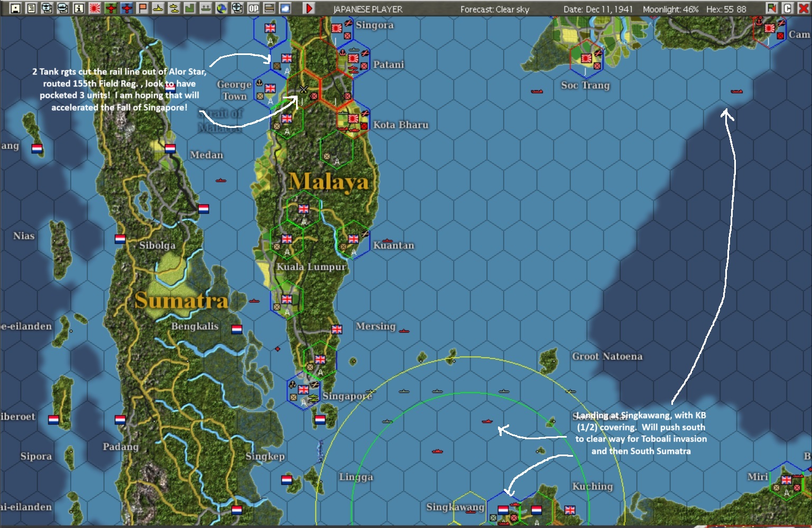Click the red ship in Strait near Medan

point(221,180)
